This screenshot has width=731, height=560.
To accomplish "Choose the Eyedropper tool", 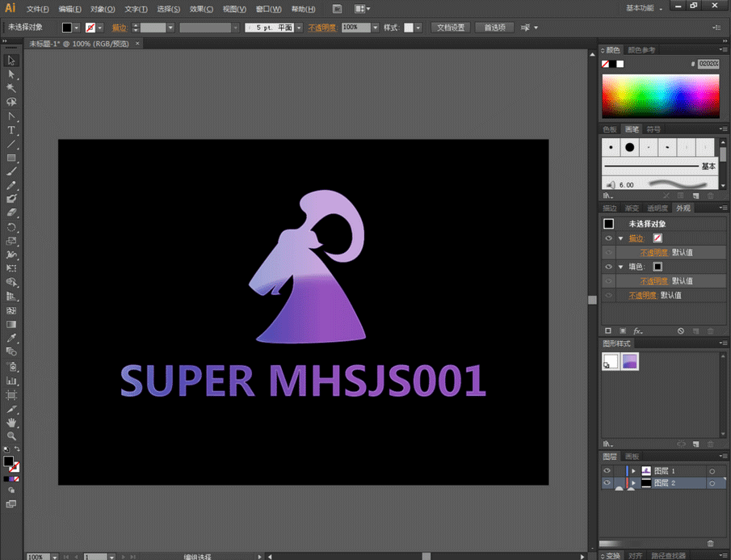I will click(11, 338).
